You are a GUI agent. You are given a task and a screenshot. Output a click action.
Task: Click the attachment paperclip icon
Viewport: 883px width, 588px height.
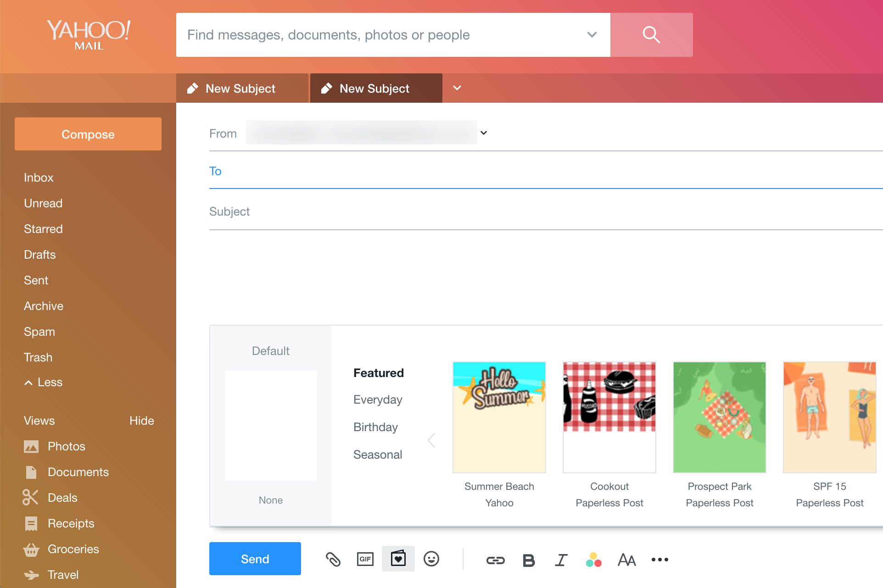tap(333, 559)
